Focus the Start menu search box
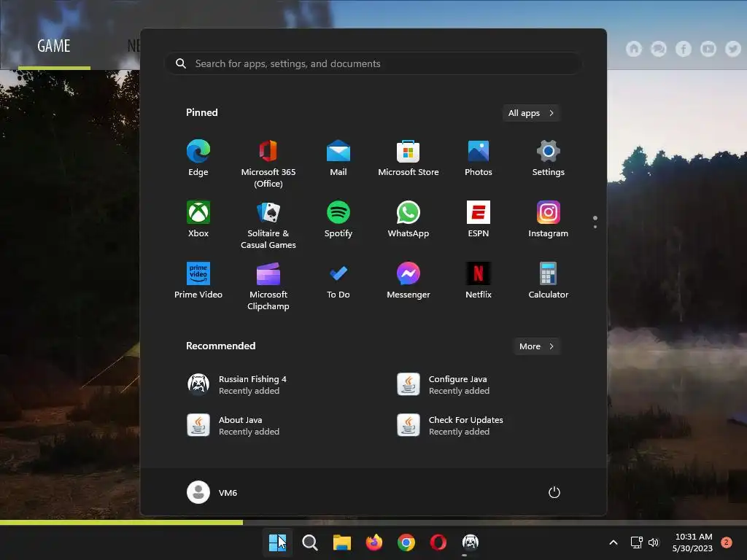The height and width of the screenshot is (560, 747). click(373, 63)
